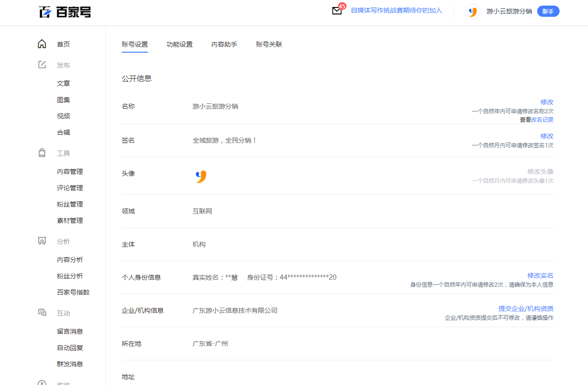Switch to the 账号设置 tab
This screenshot has width=588, height=385.
tap(135, 44)
